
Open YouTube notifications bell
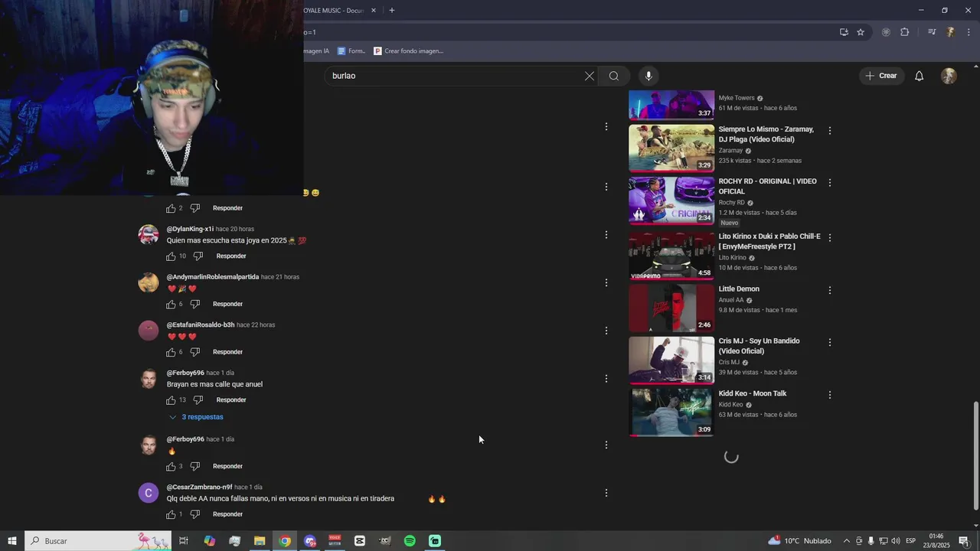[x=920, y=76]
